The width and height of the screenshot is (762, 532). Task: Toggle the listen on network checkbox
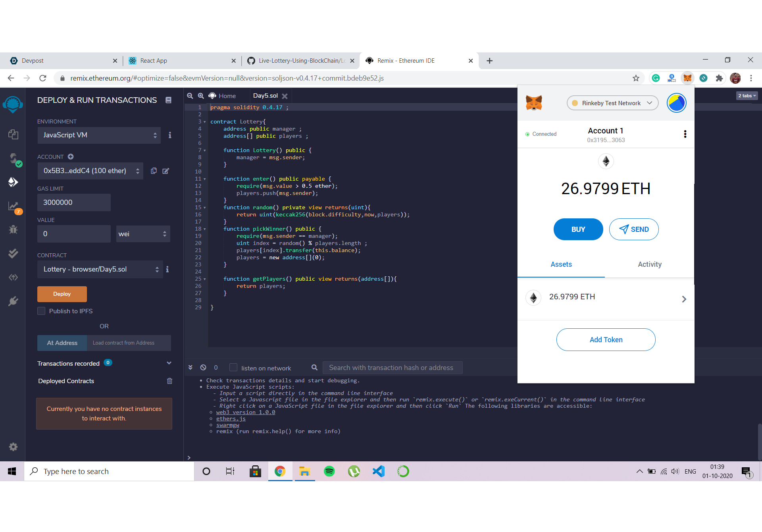[x=233, y=368]
